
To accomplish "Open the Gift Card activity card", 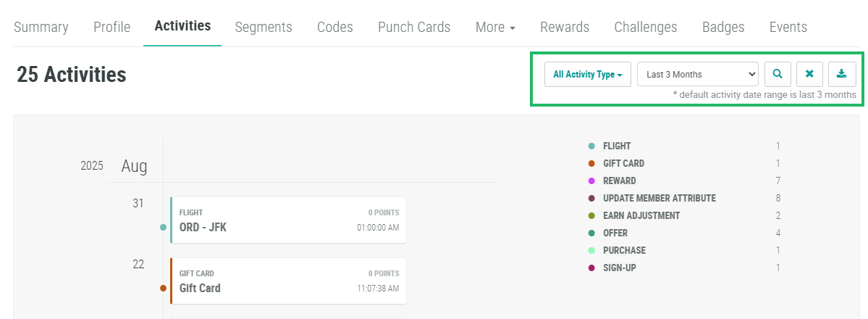I will point(289,281).
